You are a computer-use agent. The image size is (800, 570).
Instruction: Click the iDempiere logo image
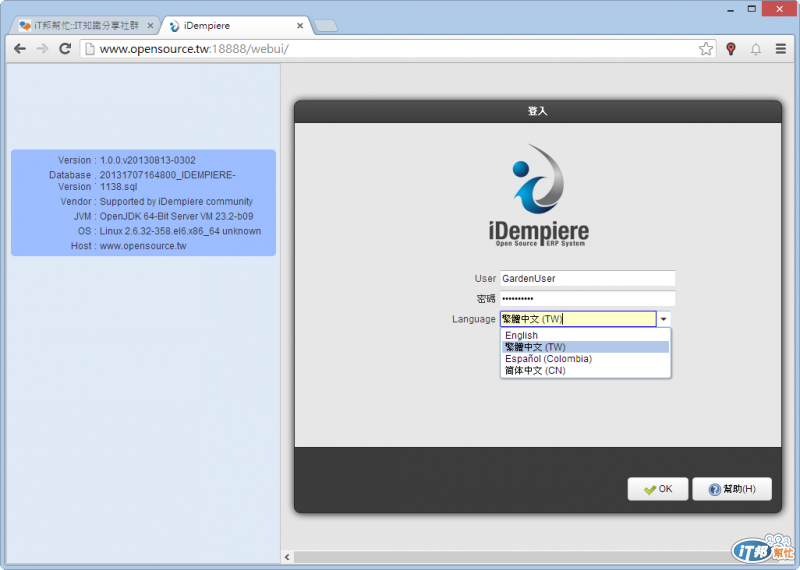539,195
